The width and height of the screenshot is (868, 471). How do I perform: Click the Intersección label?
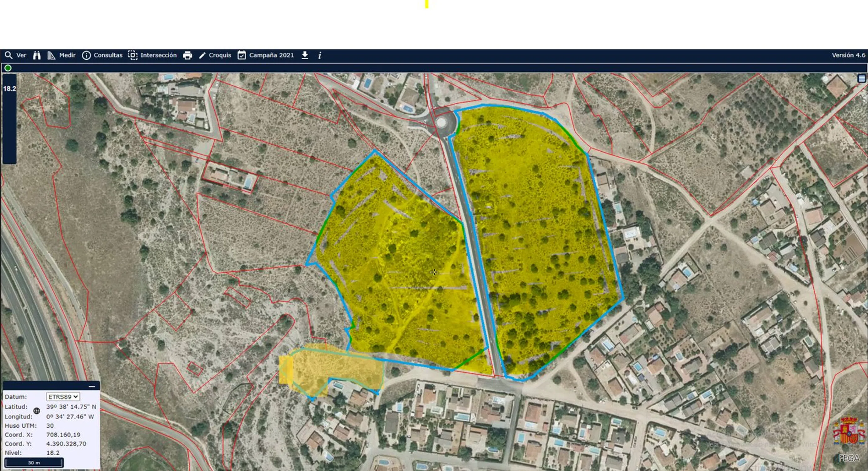coord(158,55)
